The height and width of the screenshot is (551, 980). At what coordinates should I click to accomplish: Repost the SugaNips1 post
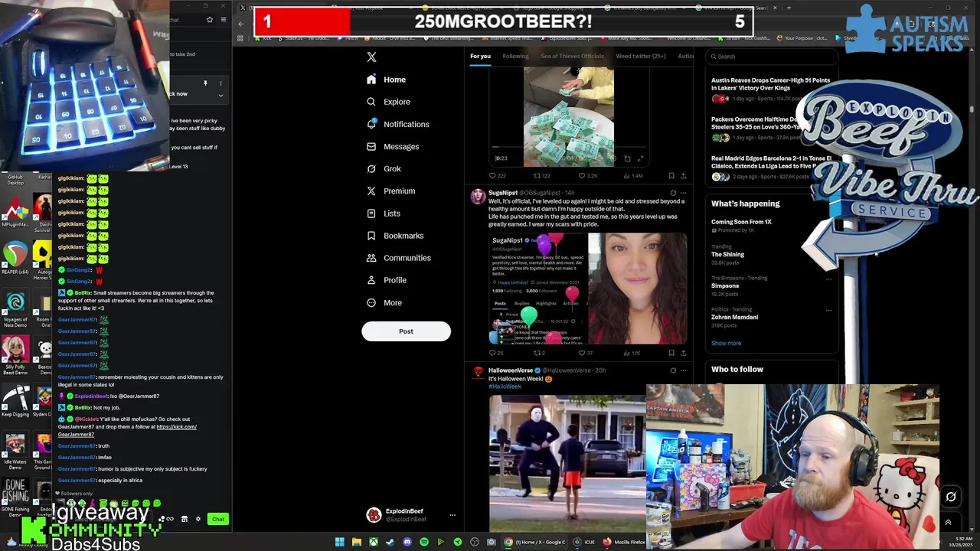tap(540, 353)
